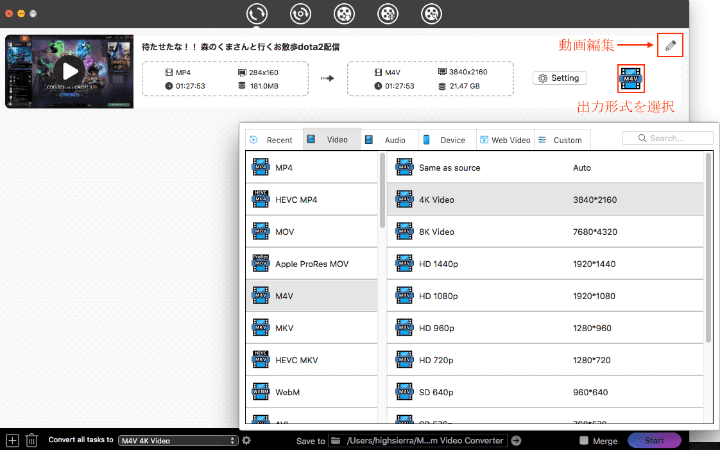Image resolution: width=720 pixels, height=450 pixels.
Task: Choose Same as source preset
Action: (545, 168)
